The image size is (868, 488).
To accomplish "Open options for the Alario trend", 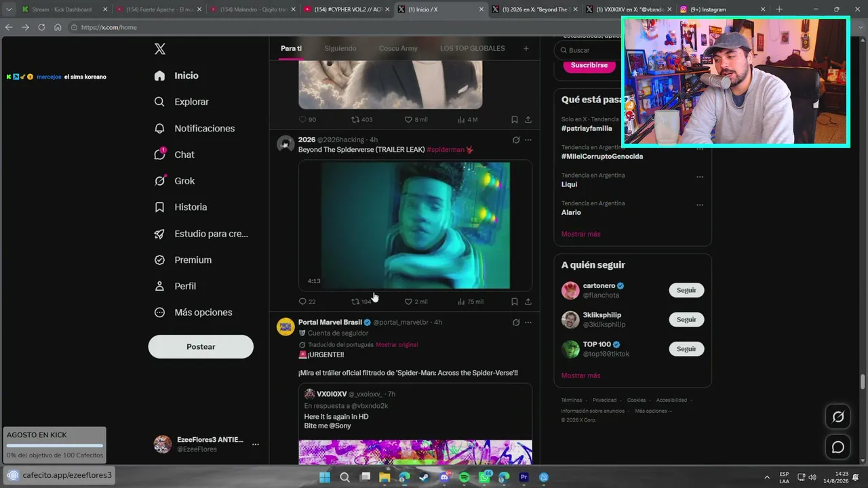I will point(700,205).
